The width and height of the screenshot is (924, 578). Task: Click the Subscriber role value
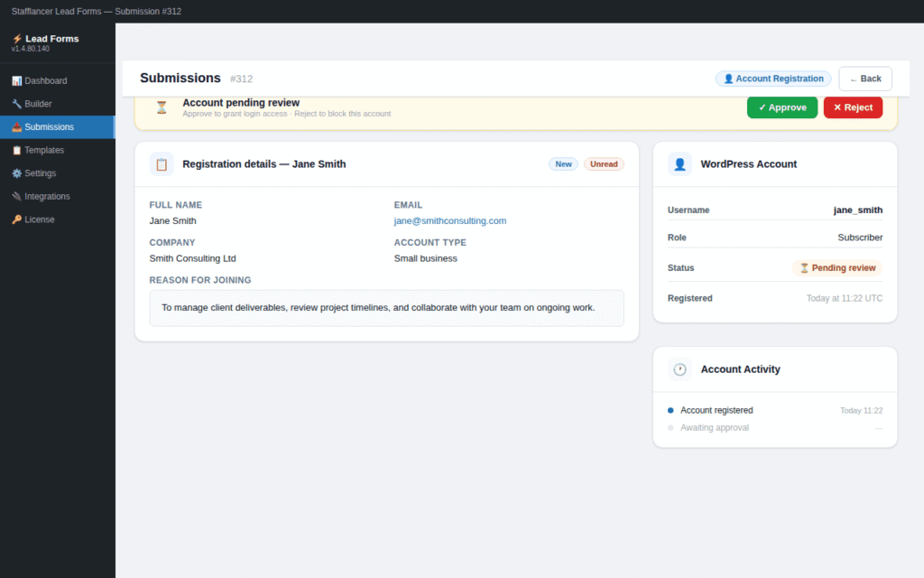[860, 238]
